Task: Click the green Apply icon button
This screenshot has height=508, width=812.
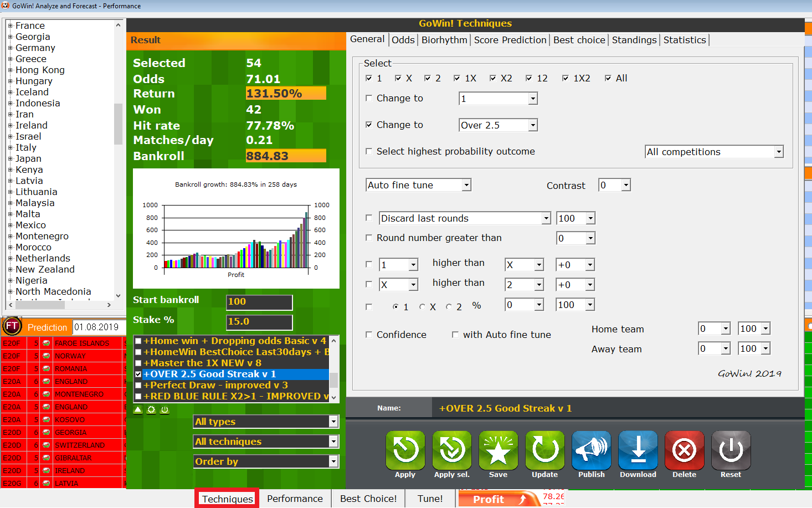Action: tap(405, 450)
